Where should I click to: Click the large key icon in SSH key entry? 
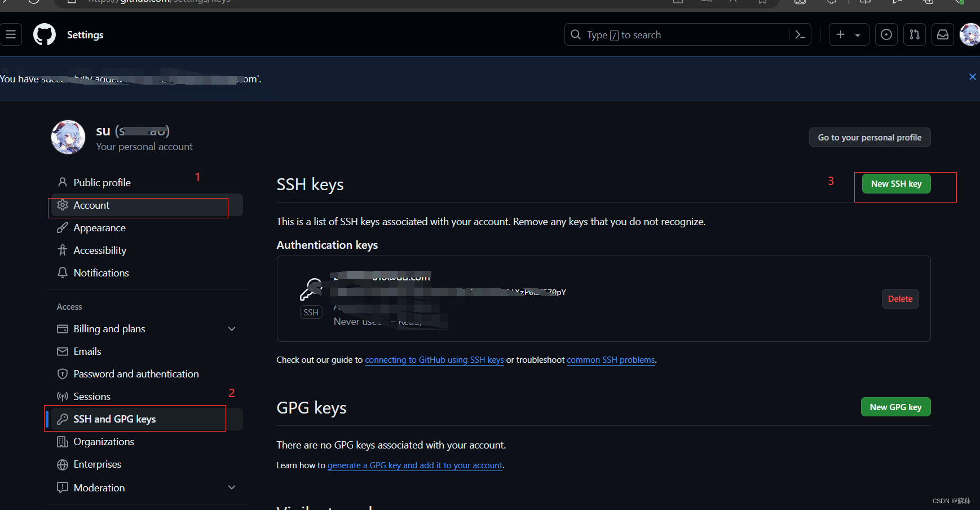(x=311, y=290)
